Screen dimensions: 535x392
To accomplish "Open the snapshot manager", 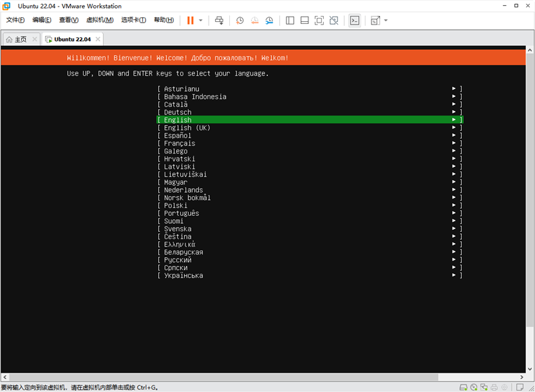I will [x=269, y=21].
